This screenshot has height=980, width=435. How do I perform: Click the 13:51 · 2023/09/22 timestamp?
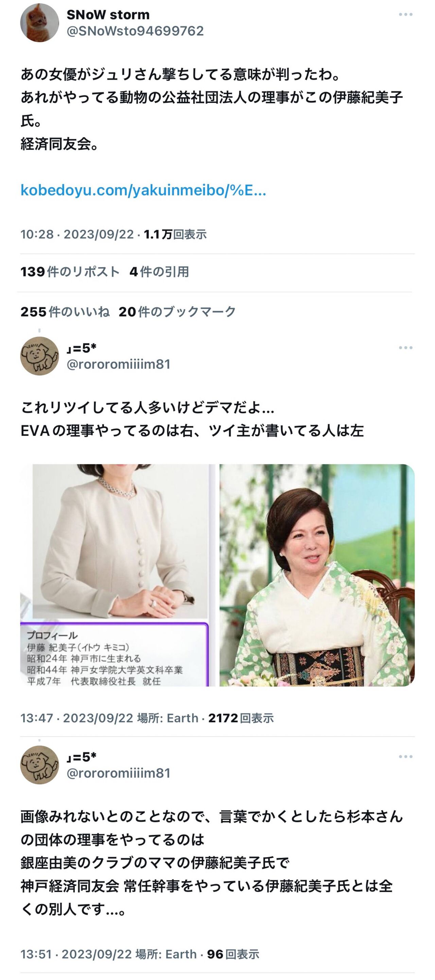(x=76, y=954)
